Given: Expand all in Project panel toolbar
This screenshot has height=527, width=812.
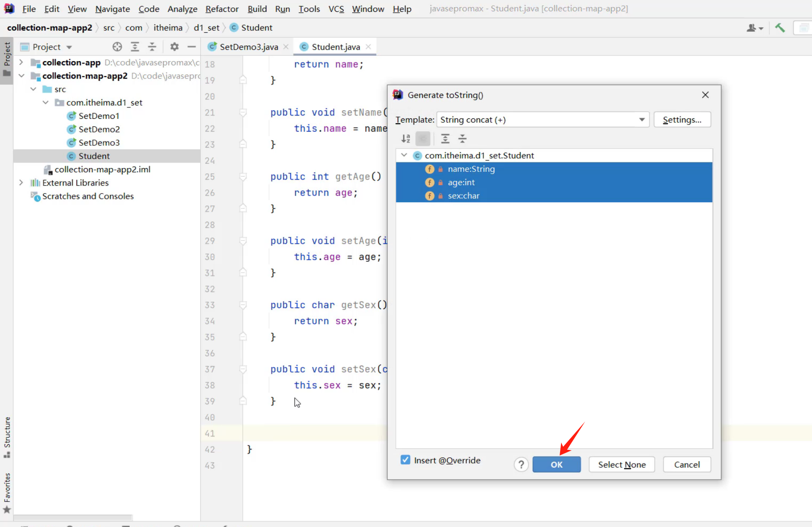Looking at the screenshot, I should [135, 46].
